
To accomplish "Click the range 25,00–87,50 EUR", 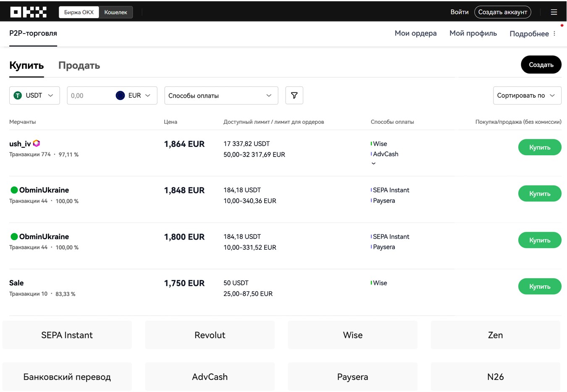I will pyautogui.click(x=248, y=294).
